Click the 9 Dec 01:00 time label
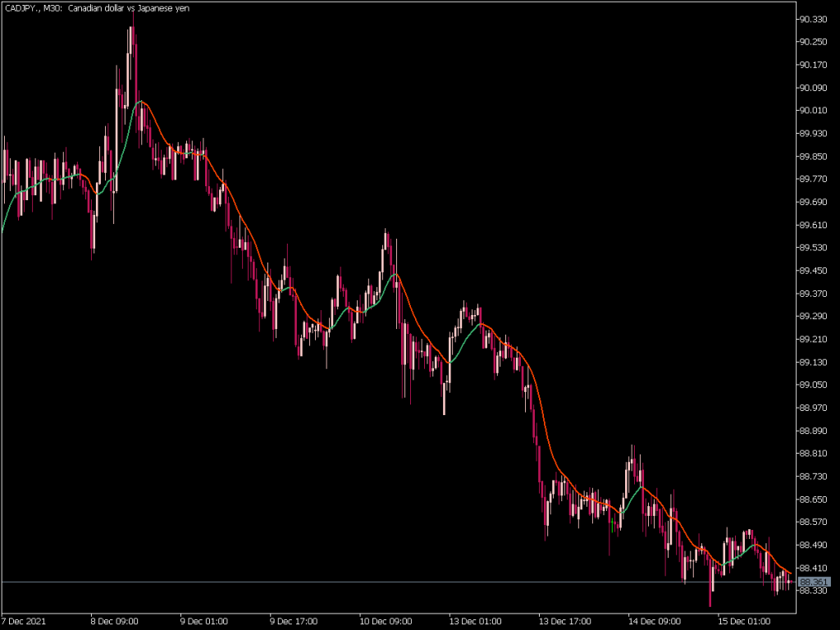The height and width of the screenshot is (630, 840). (203, 621)
